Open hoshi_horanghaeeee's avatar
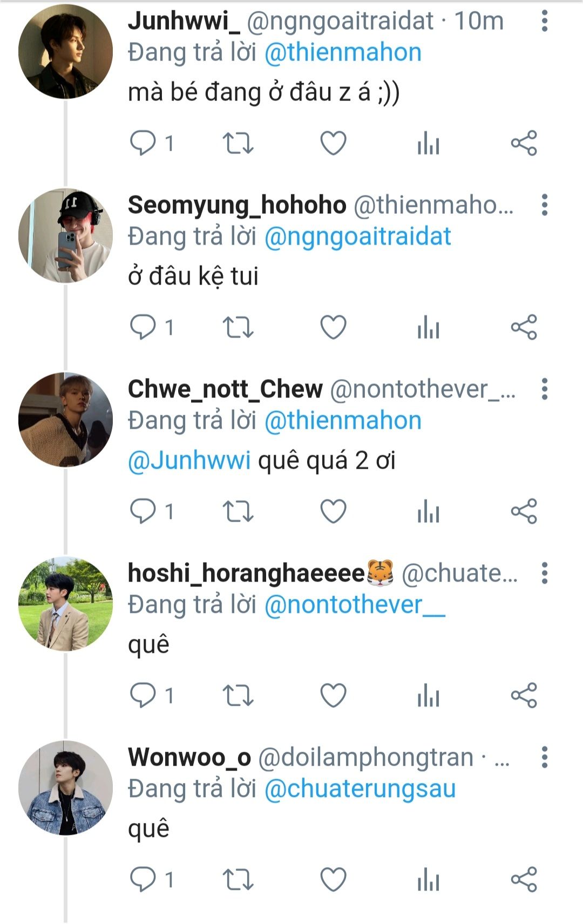This screenshot has width=583, height=924. 65,604
